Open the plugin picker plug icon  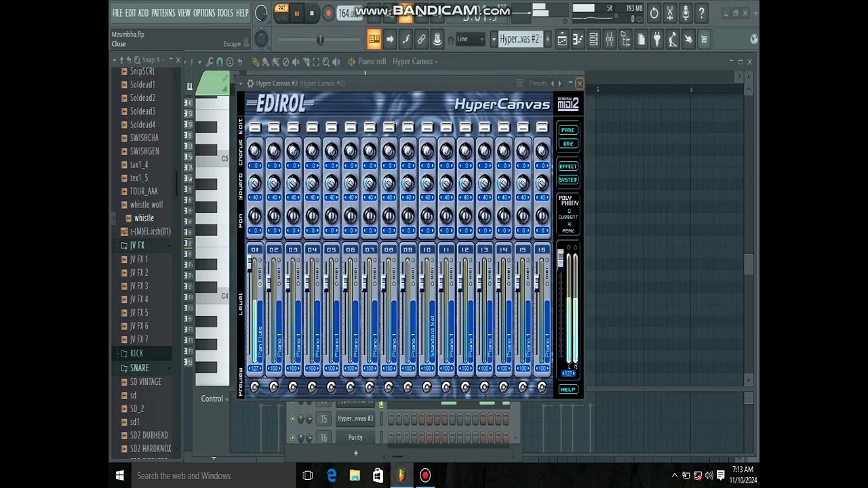[x=657, y=40]
